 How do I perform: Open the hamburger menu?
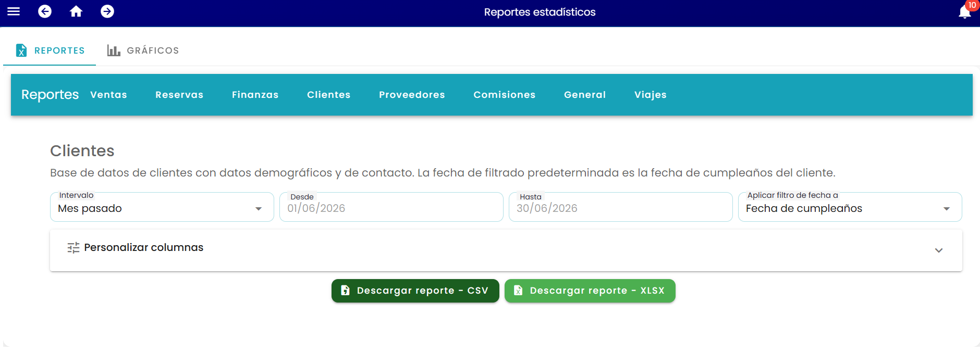(14, 11)
